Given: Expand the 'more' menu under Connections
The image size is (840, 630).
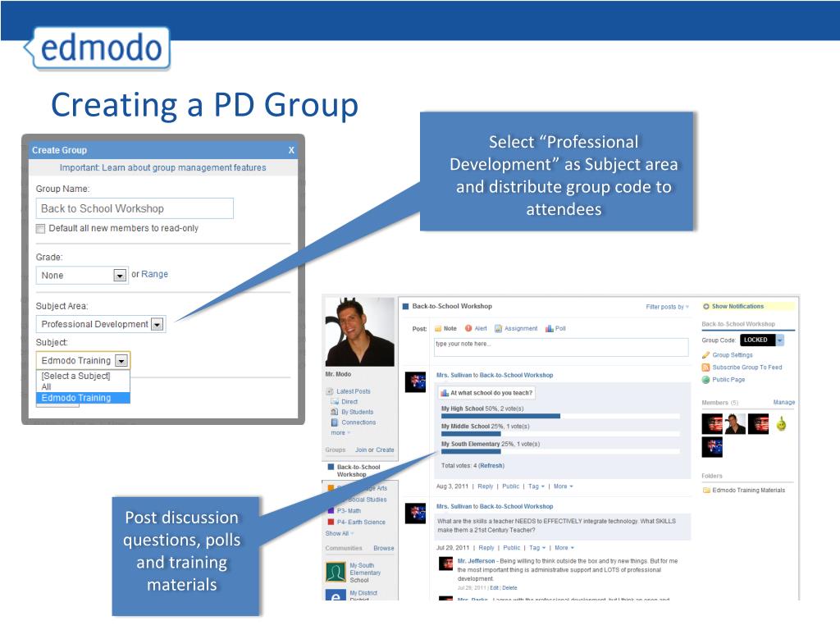Looking at the screenshot, I should (340, 433).
